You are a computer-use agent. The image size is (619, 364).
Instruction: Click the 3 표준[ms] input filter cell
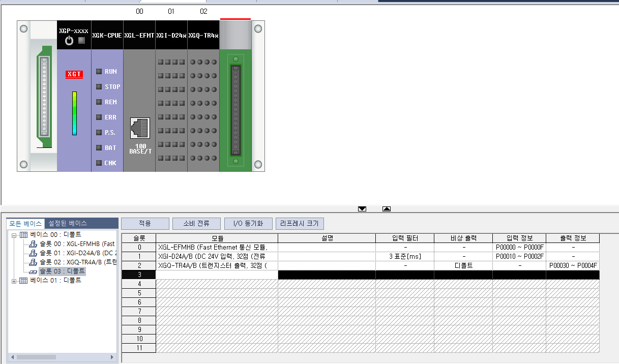405,256
